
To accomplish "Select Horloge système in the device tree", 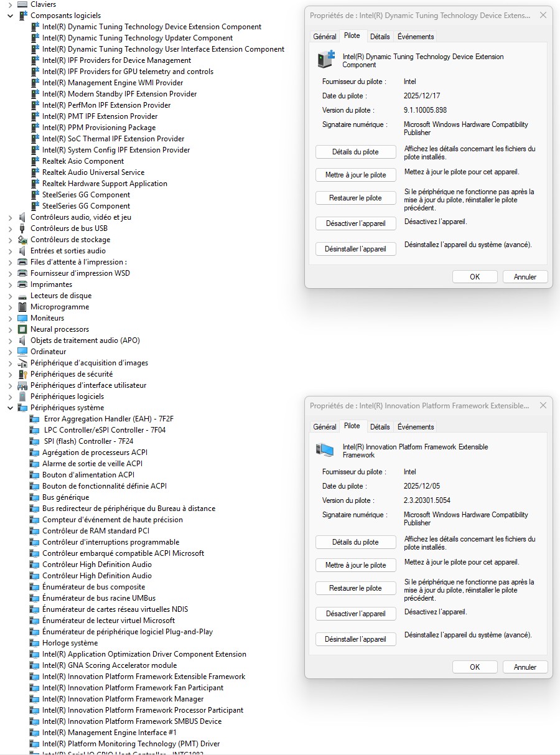I will (70, 643).
